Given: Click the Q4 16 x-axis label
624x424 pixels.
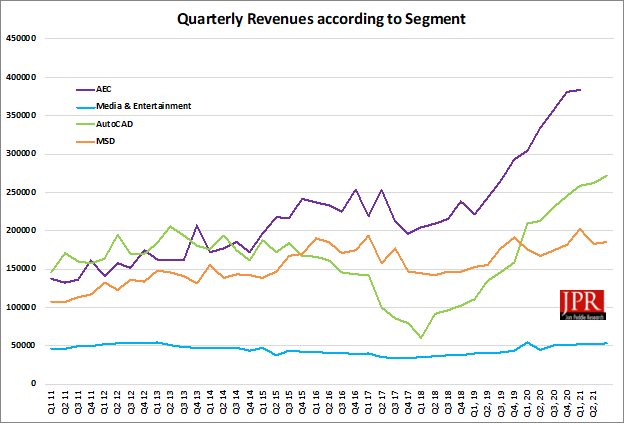Looking at the screenshot, I should pyautogui.click(x=355, y=403).
